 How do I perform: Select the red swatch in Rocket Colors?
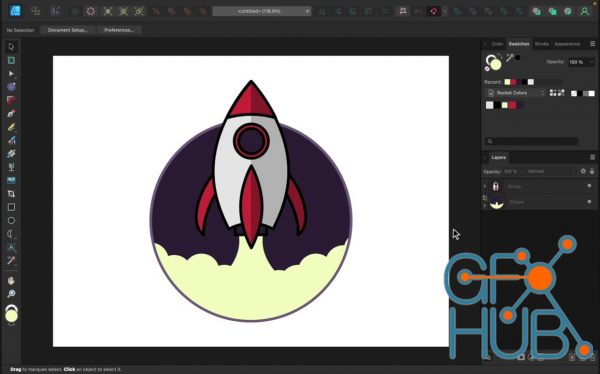[x=512, y=105]
